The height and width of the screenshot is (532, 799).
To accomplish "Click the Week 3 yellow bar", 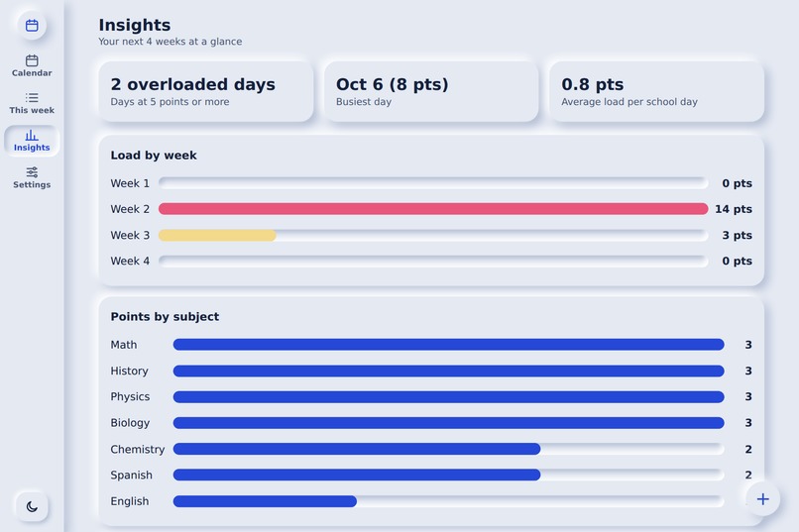I will [217, 235].
